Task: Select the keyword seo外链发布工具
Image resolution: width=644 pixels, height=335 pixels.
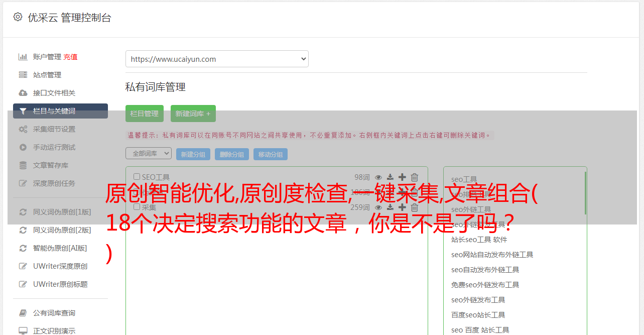Action: (478, 300)
